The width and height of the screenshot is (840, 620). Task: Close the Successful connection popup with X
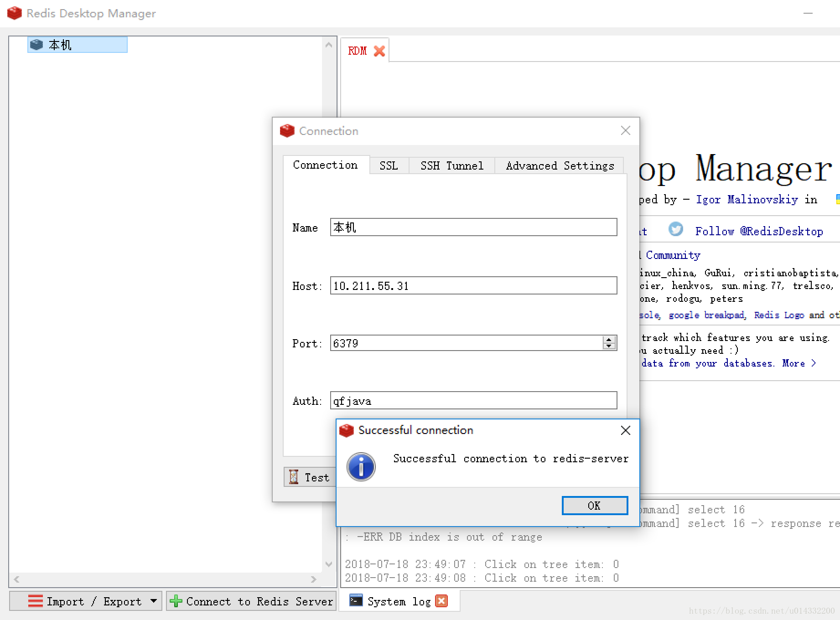pos(626,430)
